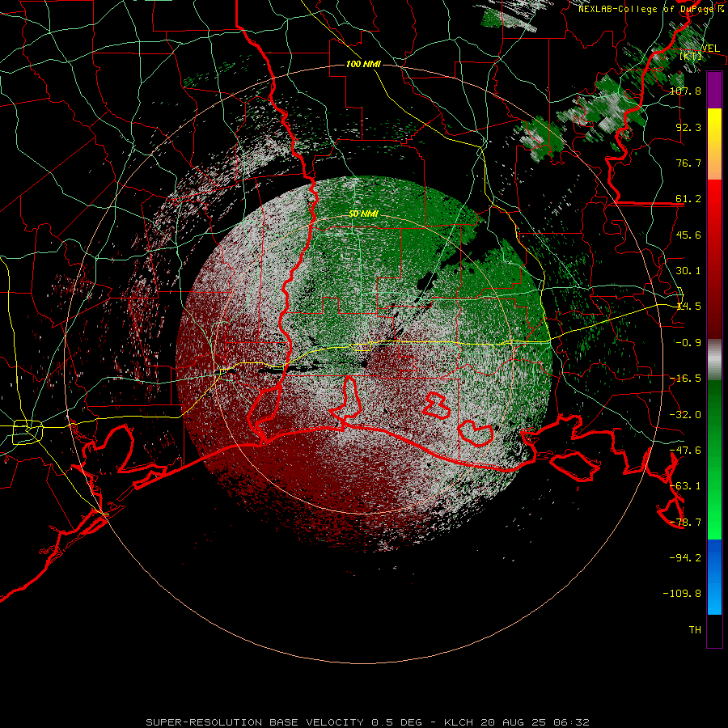Click the -16.5 scale value

tap(685, 379)
